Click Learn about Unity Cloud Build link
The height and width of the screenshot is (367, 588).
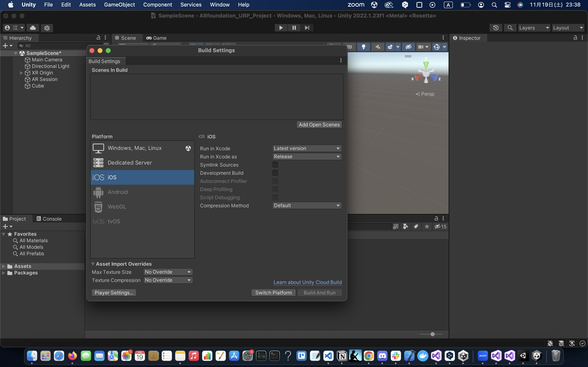tap(307, 282)
